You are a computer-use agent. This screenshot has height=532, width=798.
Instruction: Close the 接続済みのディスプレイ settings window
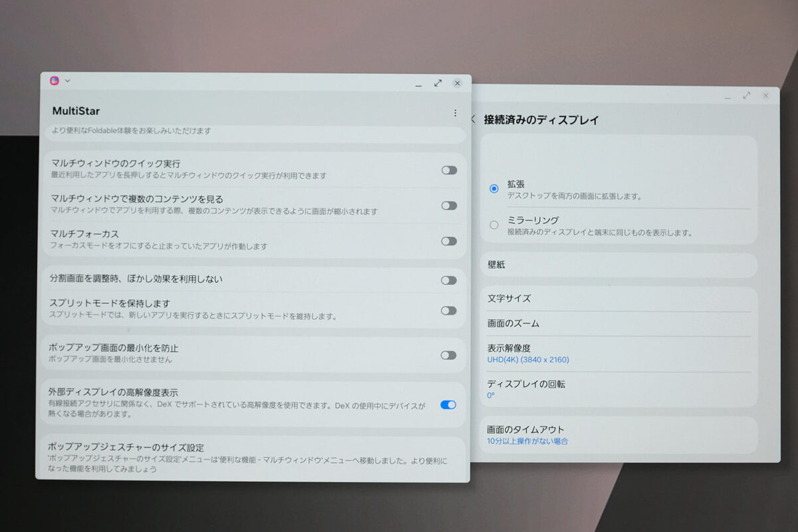(766, 96)
